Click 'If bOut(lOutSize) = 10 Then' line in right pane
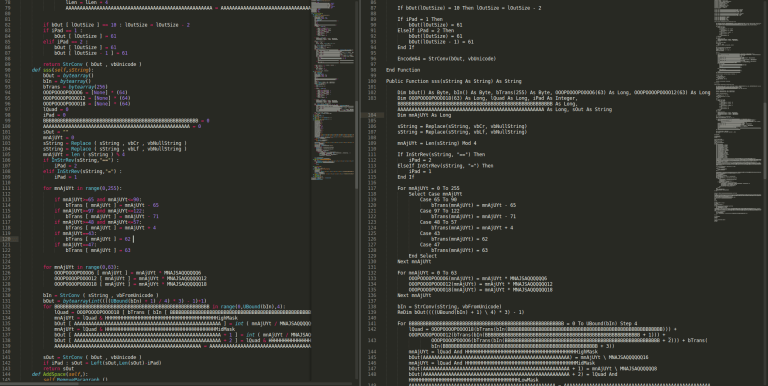The height and width of the screenshot is (386, 768). coord(469,8)
